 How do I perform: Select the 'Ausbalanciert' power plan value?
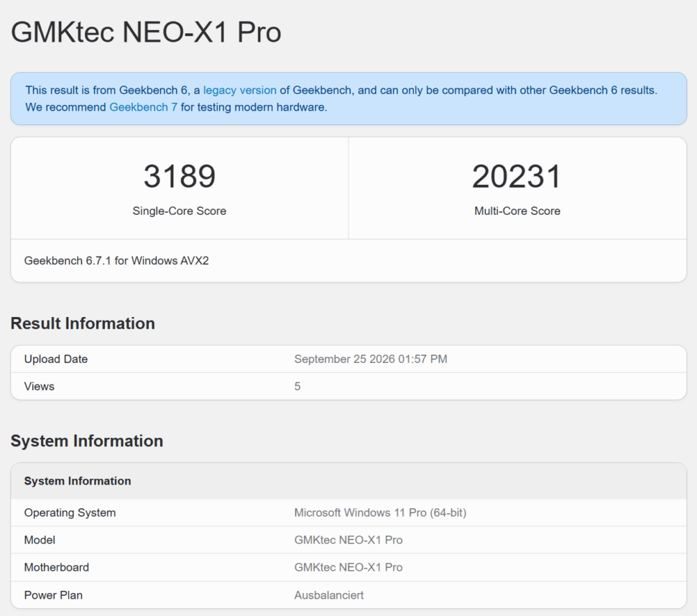point(329,595)
